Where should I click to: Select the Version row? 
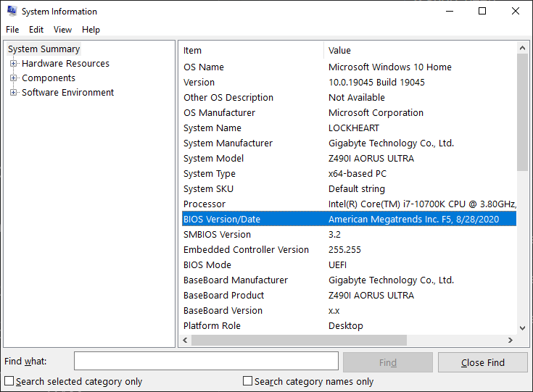(x=349, y=83)
